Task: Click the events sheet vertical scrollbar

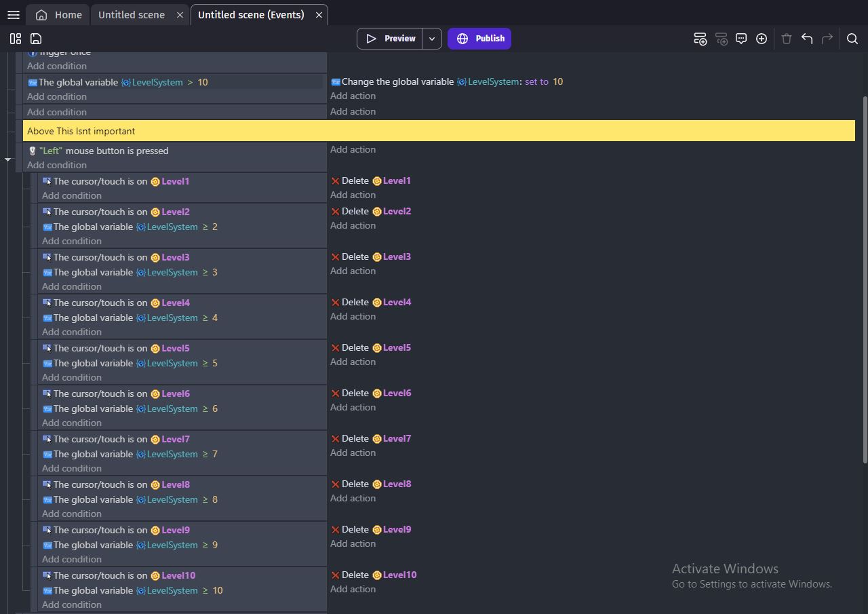Action: point(865,280)
